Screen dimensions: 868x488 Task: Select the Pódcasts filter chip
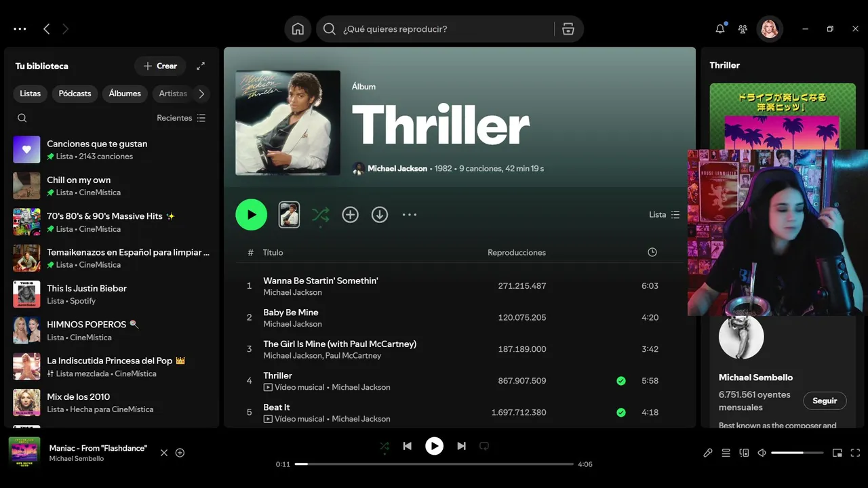75,94
